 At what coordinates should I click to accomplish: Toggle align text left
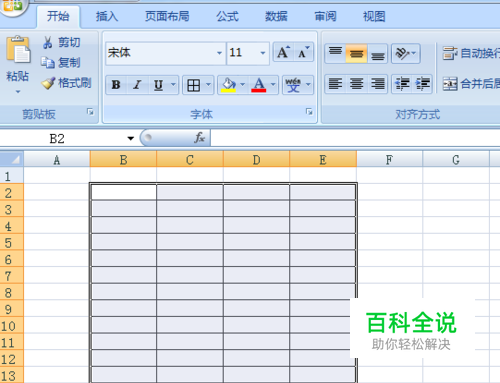335,84
